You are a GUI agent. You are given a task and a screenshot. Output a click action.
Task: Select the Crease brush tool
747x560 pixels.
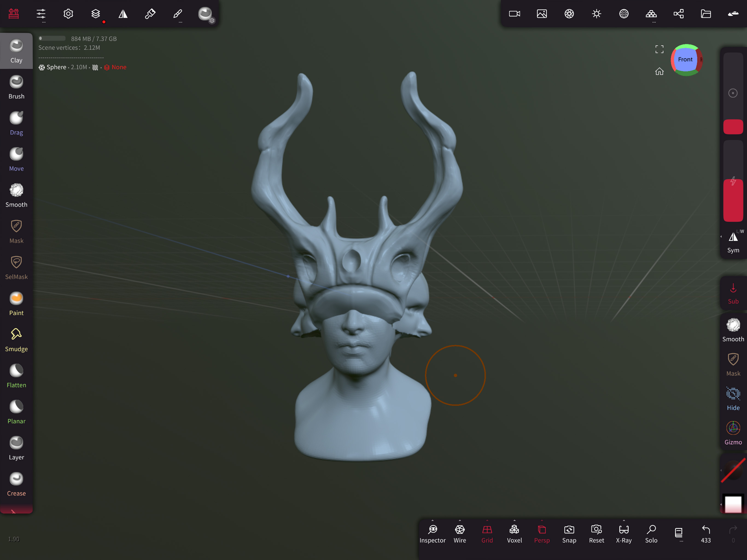pyautogui.click(x=16, y=484)
